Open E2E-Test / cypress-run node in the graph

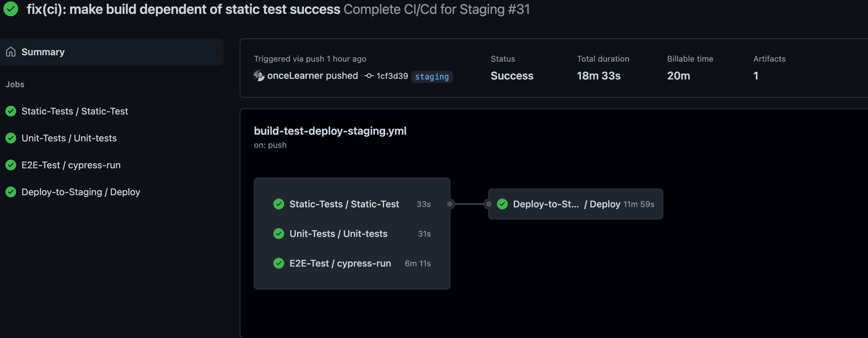pos(340,263)
